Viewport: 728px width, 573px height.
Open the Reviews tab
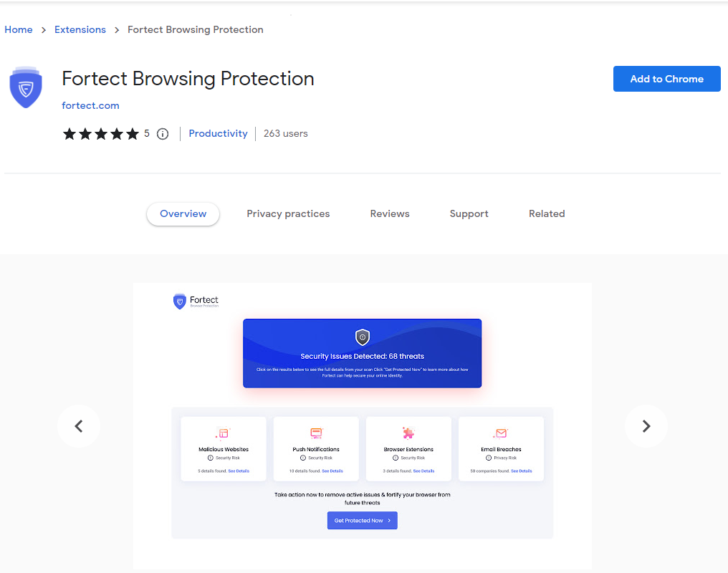point(390,213)
